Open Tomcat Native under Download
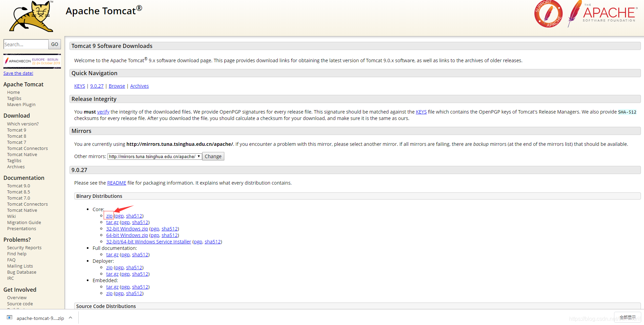644x325 pixels. coord(22,154)
